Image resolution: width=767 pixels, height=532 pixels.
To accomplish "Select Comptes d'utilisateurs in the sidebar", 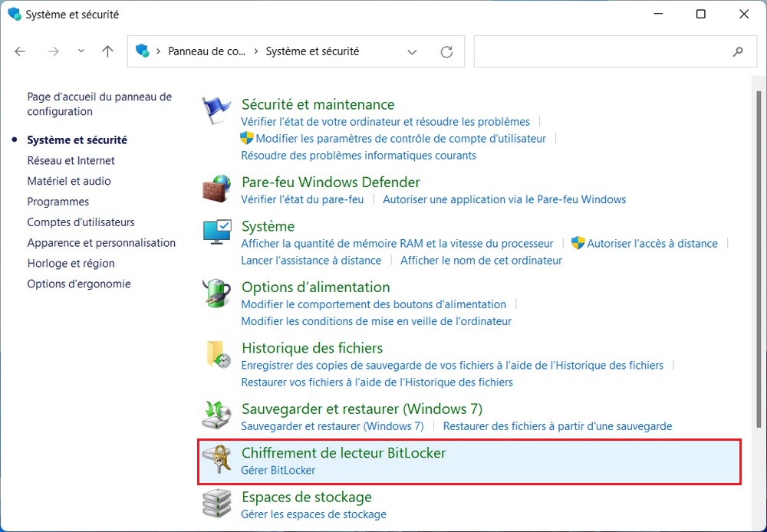I will point(81,222).
